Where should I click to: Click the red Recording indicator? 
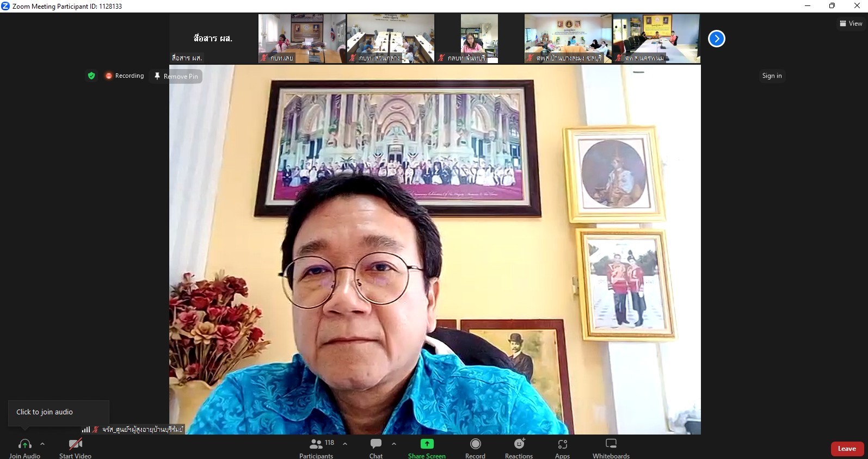pyautogui.click(x=125, y=76)
